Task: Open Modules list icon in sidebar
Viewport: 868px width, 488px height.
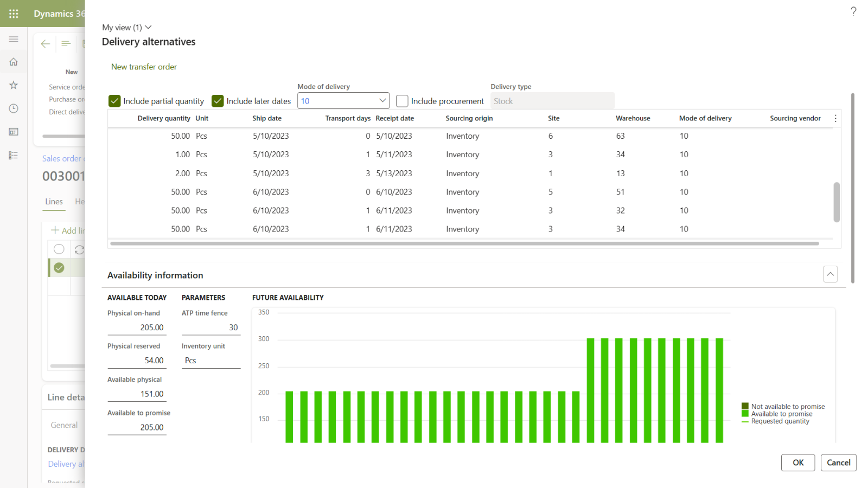Action: pyautogui.click(x=14, y=156)
